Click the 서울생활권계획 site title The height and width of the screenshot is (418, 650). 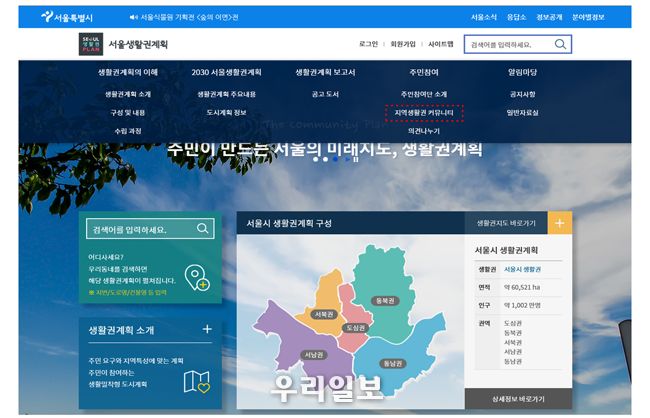click(138, 44)
